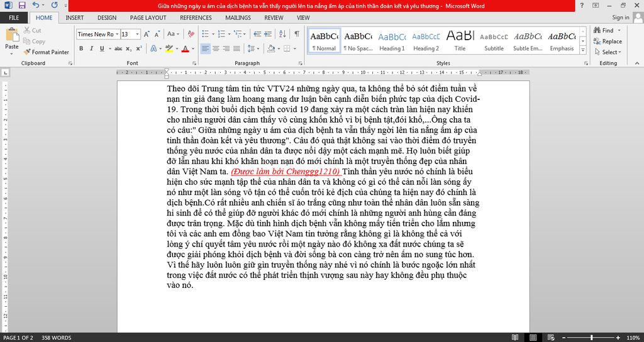Cut the selected text

(33, 30)
